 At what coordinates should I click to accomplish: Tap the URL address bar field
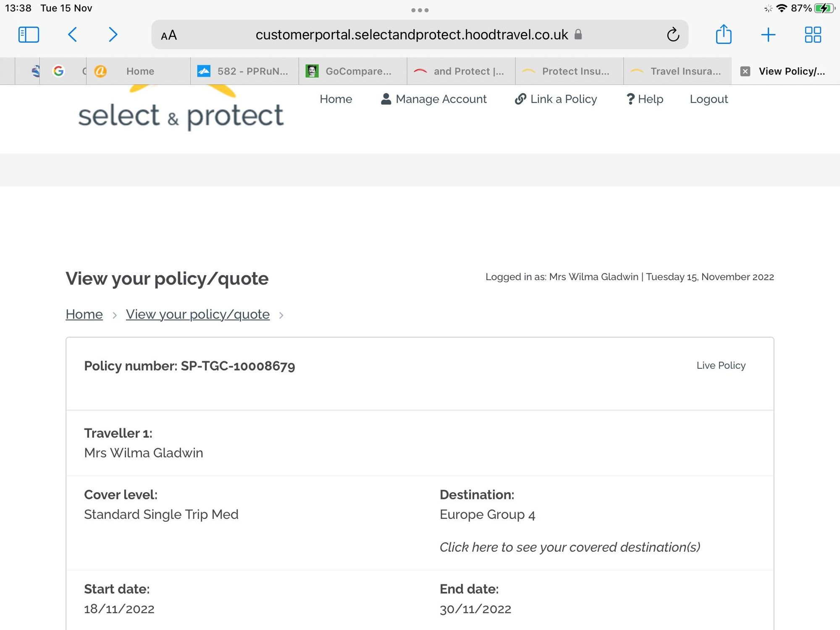pos(412,34)
